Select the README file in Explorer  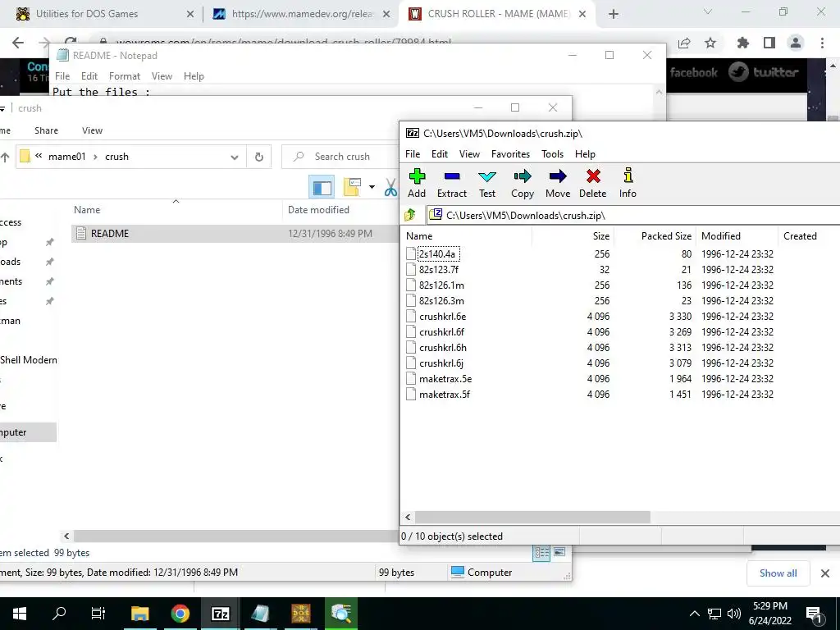tap(235, 234)
